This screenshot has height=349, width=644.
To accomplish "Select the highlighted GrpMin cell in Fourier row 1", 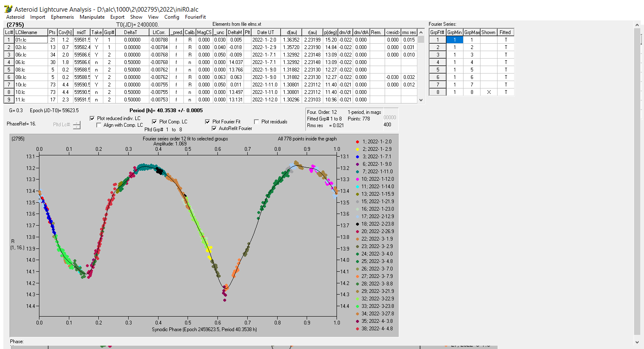I will [454, 40].
